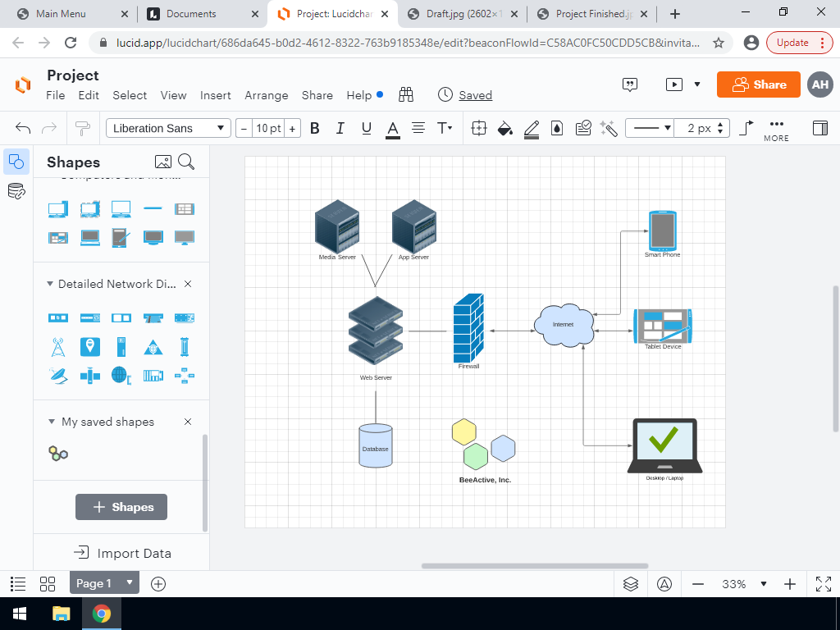Open the Data linking panel icon
Viewport: 840px width, 630px height.
coord(16,191)
